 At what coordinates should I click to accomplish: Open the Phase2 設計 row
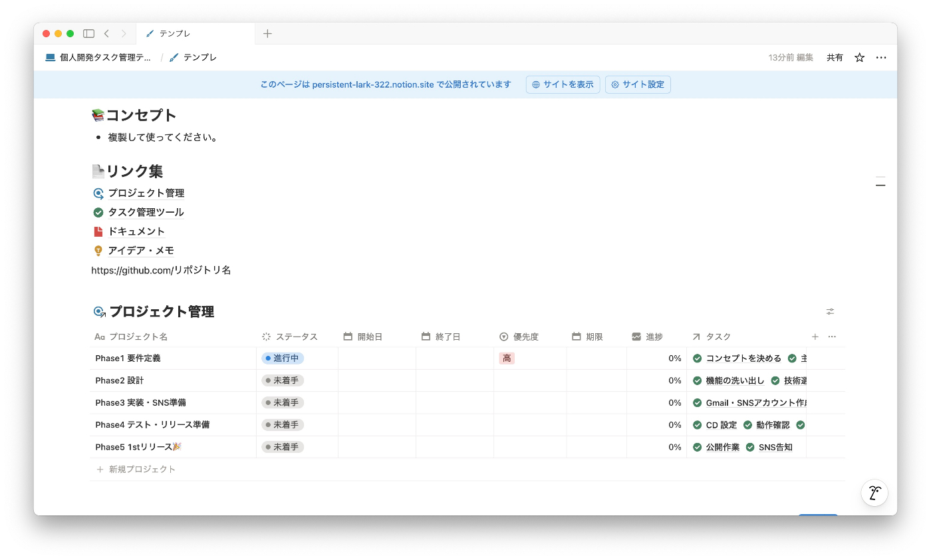click(x=119, y=380)
